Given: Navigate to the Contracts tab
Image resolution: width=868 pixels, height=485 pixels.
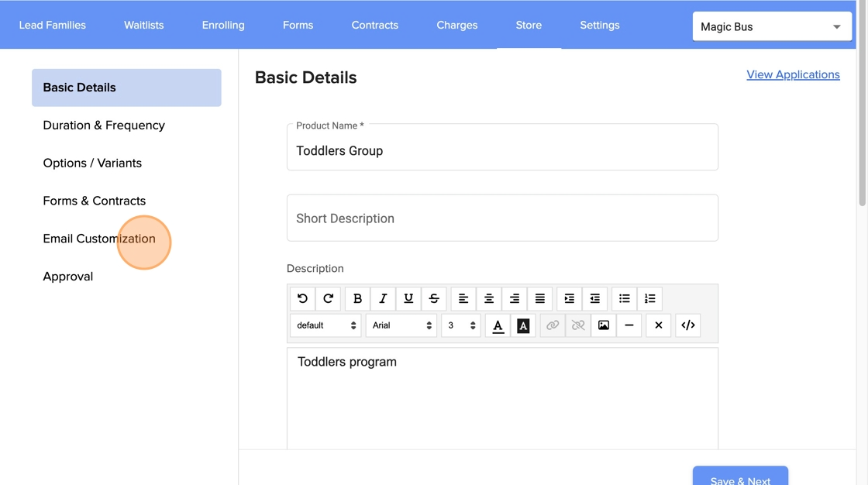Looking at the screenshot, I should pos(375,25).
